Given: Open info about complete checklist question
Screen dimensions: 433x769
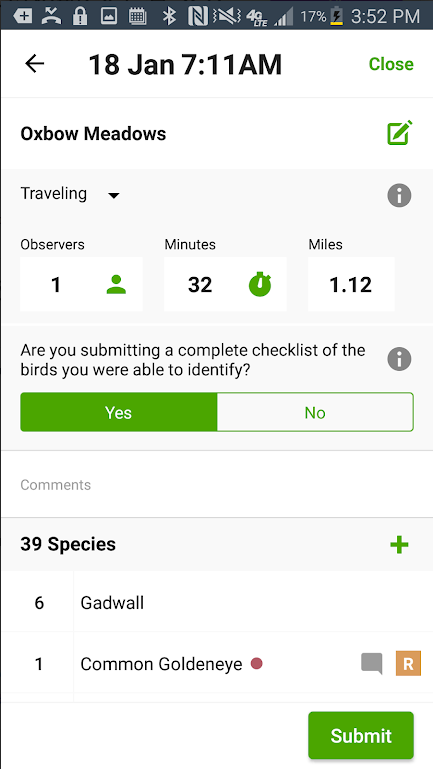Looking at the screenshot, I should pyautogui.click(x=399, y=359).
